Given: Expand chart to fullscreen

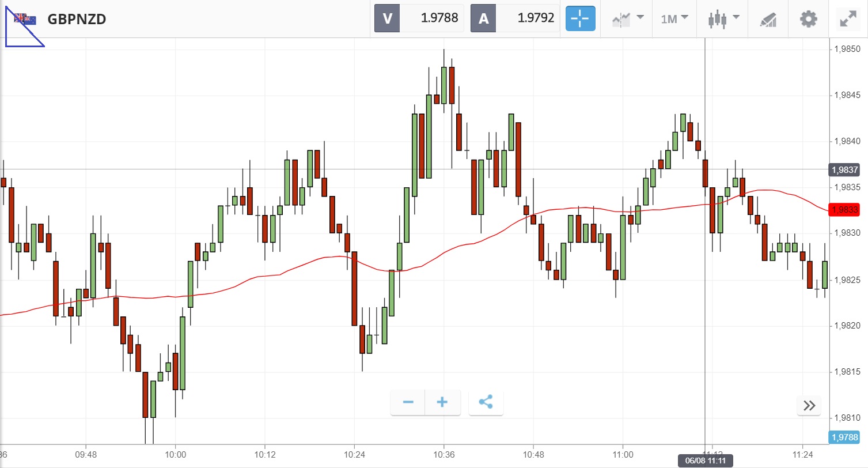Looking at the screenshot, I should tap(847, 19).
